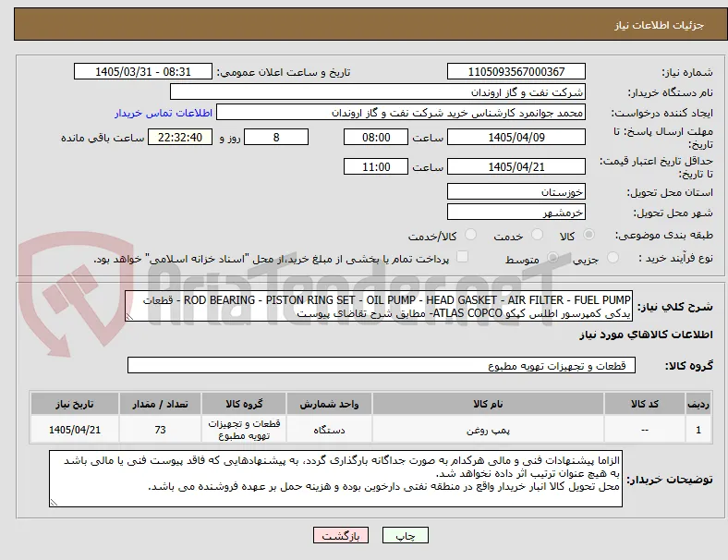Click response deadline time 08:00
This screenshot has height=560, width=728.
(376, 137)
